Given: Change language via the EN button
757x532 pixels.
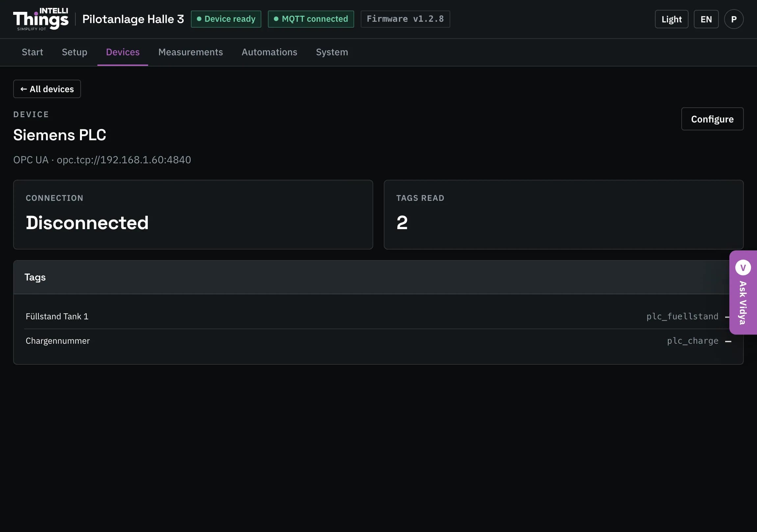Looking at the screenshot, I should pos(706,19).
